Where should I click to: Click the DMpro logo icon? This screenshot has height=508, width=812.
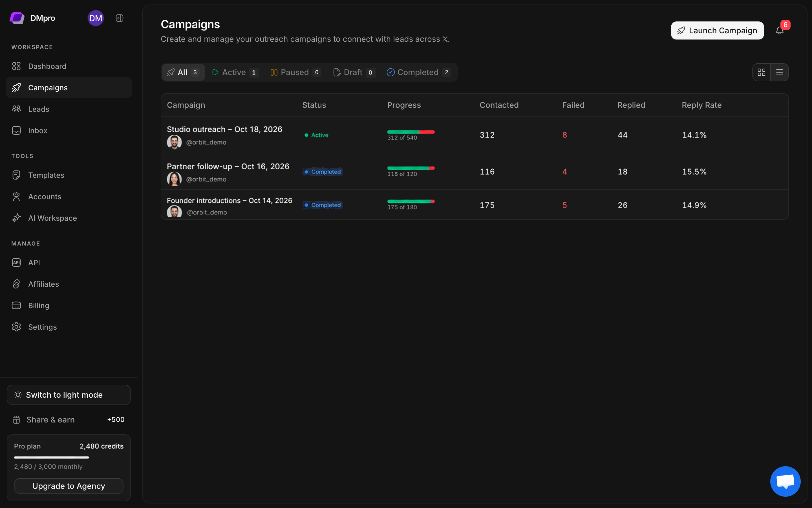(17, 18)
